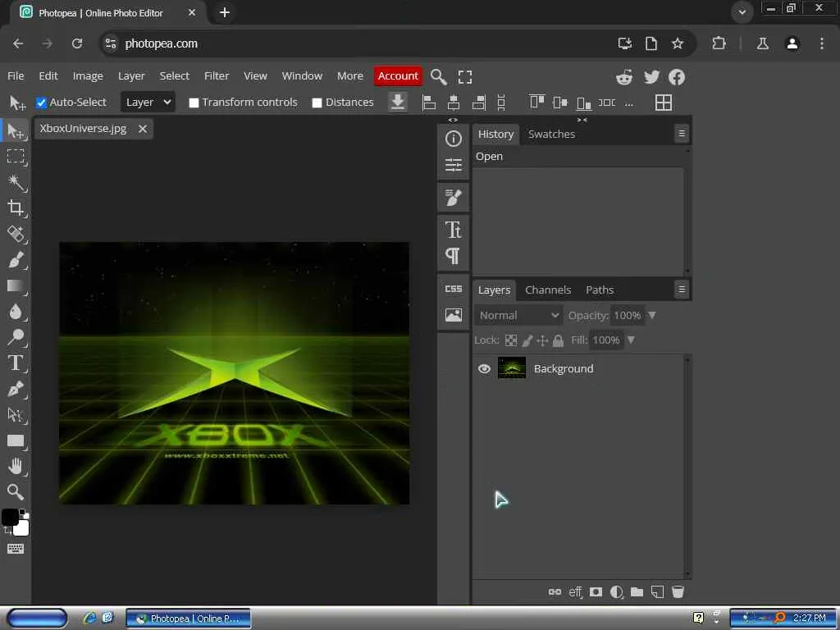This screenshot has height=630, width=840.
Task: Select the Spot Healing Brush tool
Action: point(16,234)
